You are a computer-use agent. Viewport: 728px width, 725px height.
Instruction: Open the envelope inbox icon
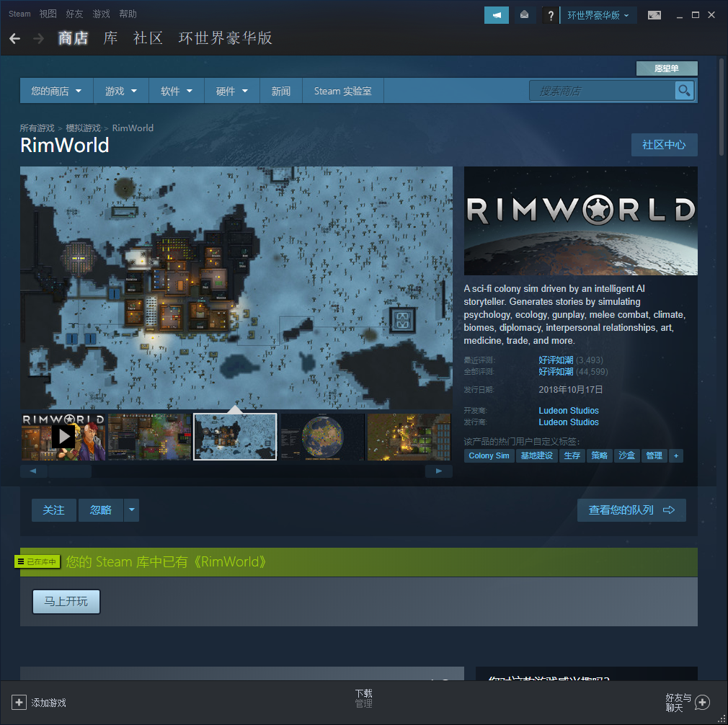point(524,15)
